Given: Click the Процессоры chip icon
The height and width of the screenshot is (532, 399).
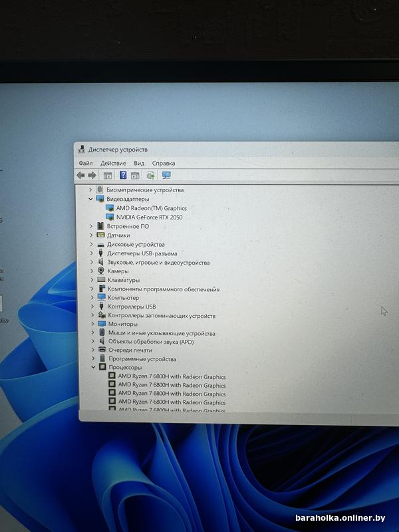Looking at the screenshot, I should coord(102,367).
